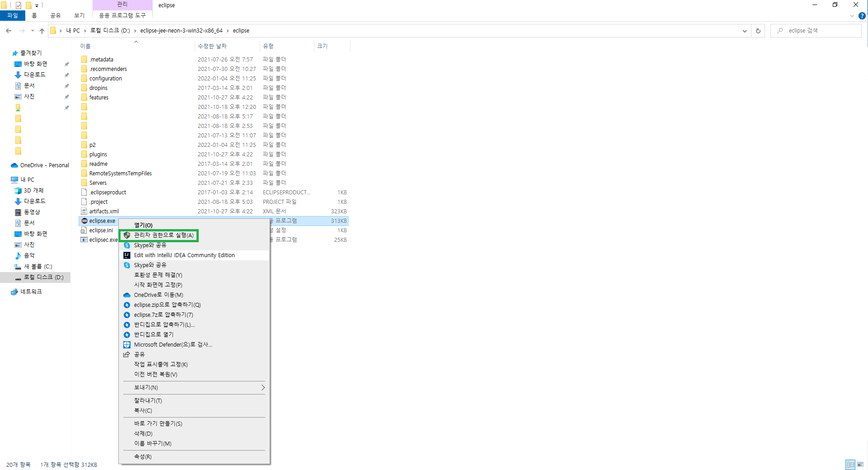Select 이전 버전 복원(V)

pyautogui.click(x=194, y=374)
